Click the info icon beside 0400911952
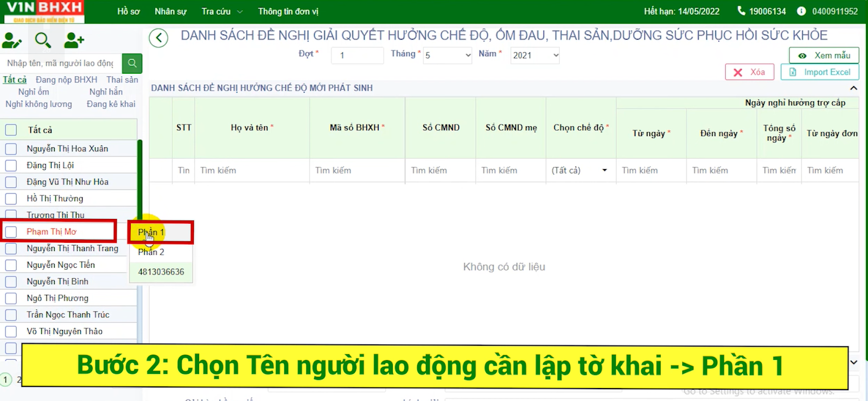This screenshot has height=401, width=868. pos(801,11)
